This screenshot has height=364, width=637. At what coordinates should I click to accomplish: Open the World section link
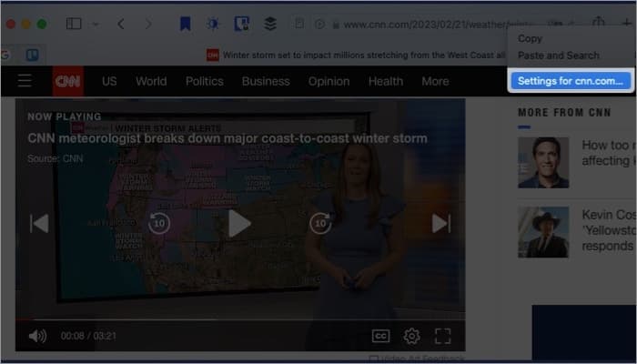click(151, 81)
